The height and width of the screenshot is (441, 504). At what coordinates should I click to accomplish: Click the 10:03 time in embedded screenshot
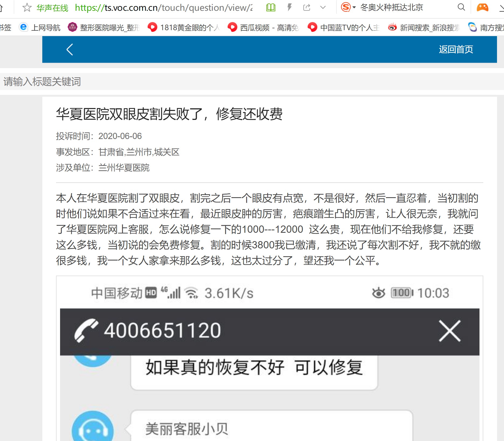pos(433,293)
